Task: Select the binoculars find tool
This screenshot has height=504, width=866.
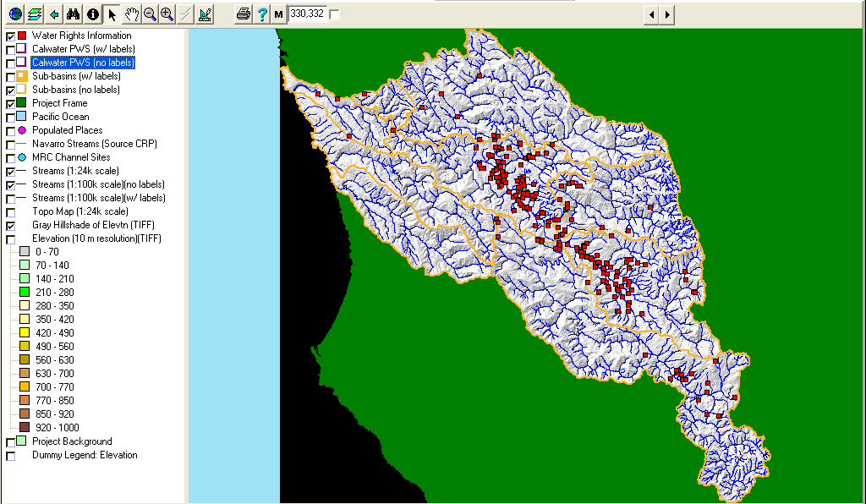Action: click(73, 14)
